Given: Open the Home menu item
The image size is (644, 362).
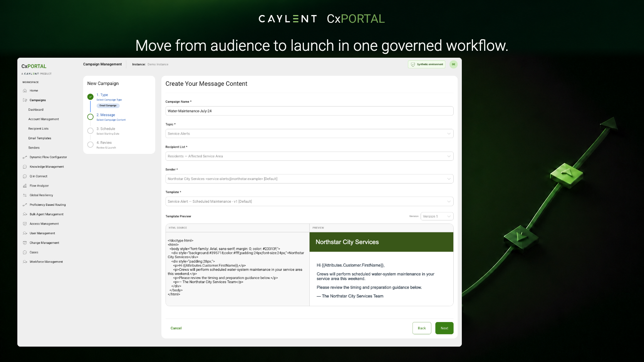Looking at the screenshot, I should point(34,91).
